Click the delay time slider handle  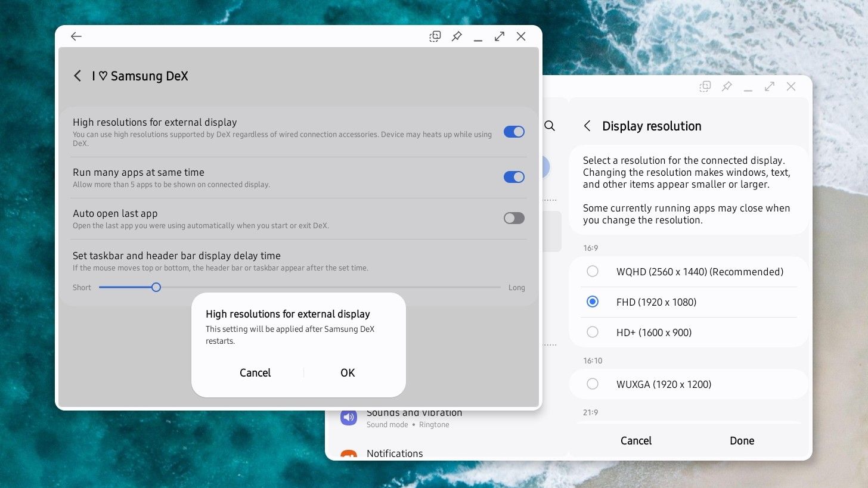[156, 287]
